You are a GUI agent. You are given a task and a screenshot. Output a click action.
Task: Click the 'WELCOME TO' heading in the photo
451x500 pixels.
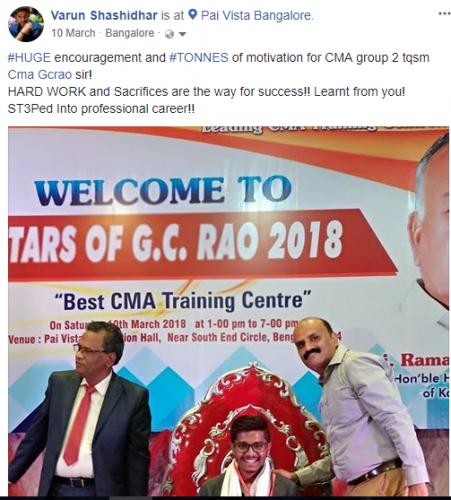click(x=163, y=190)
